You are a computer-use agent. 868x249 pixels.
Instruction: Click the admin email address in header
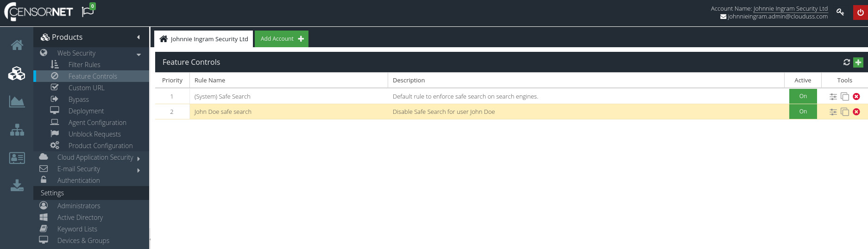[x=778, y=16]
